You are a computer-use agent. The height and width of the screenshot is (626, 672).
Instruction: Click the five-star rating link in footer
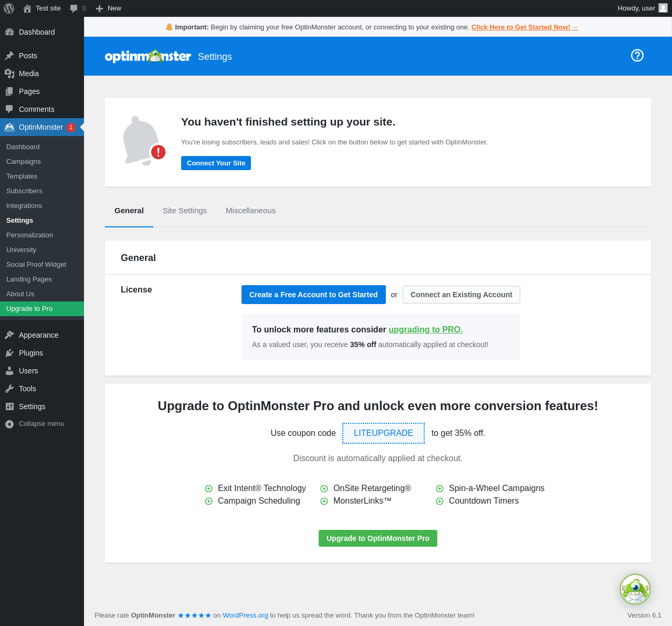194,615
